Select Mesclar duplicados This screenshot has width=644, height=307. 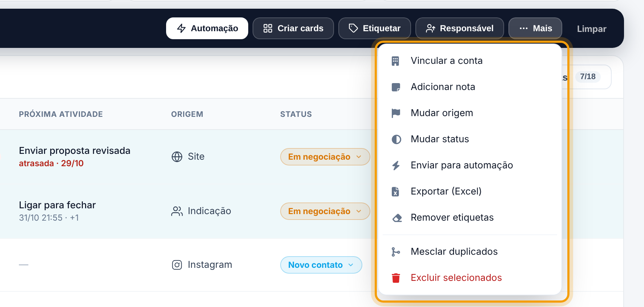tap(470, 251)
